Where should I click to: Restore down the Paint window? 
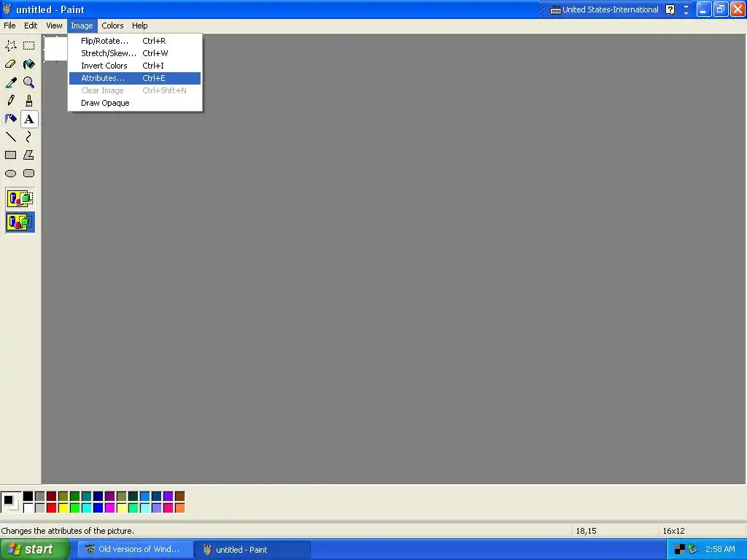click(x=721, y=9)
